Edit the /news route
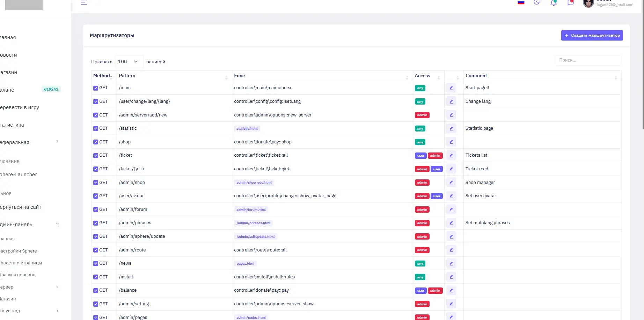 click(451, 263)
